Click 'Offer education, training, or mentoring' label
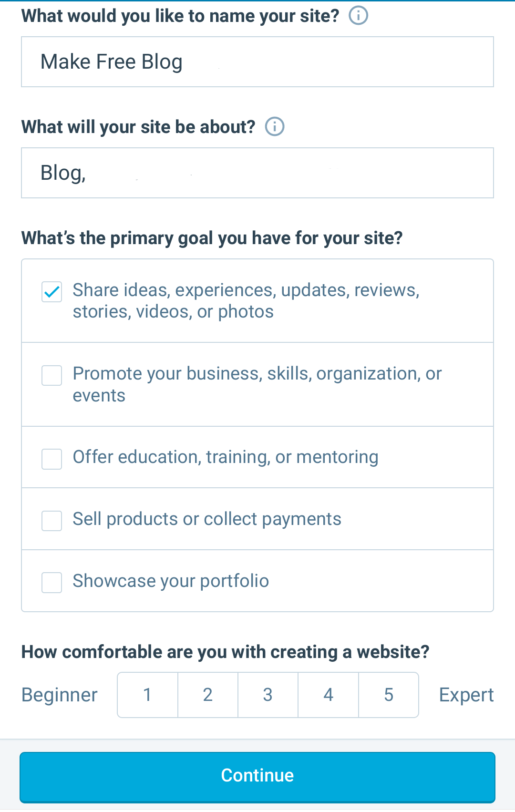 (226, 457)
